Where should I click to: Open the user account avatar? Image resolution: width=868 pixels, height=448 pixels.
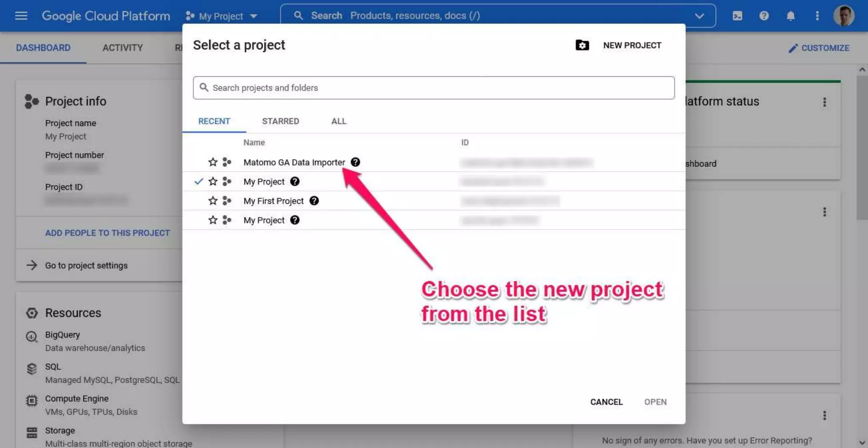tap(843, 16)
